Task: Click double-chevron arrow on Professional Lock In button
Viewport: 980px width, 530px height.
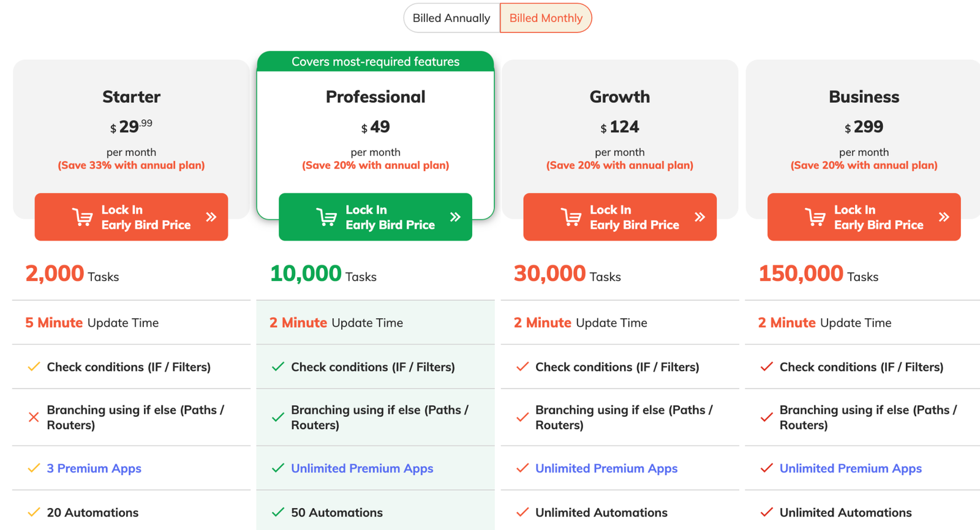Action: [455, 217]
